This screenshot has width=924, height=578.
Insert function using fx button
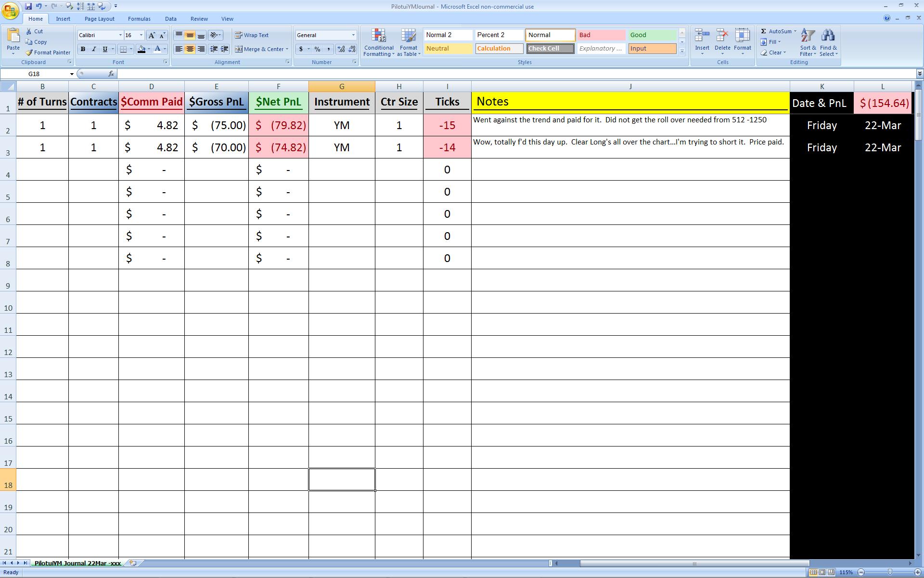[x=111, y=74]
